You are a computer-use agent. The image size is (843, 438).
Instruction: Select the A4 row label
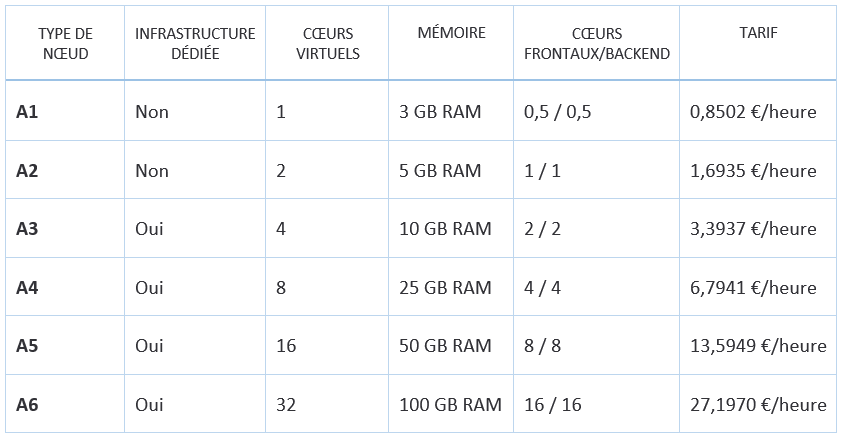coord(65,287)
